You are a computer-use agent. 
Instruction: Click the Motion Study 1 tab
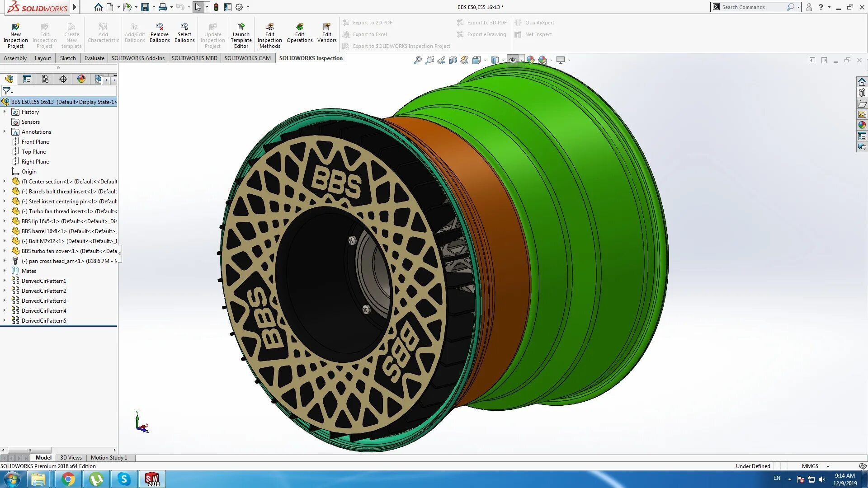click(x=108, y=458)
